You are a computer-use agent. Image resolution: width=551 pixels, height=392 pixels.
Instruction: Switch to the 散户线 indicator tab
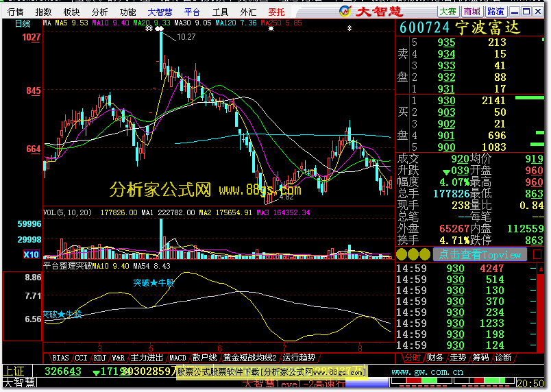[x=204, y=358]
